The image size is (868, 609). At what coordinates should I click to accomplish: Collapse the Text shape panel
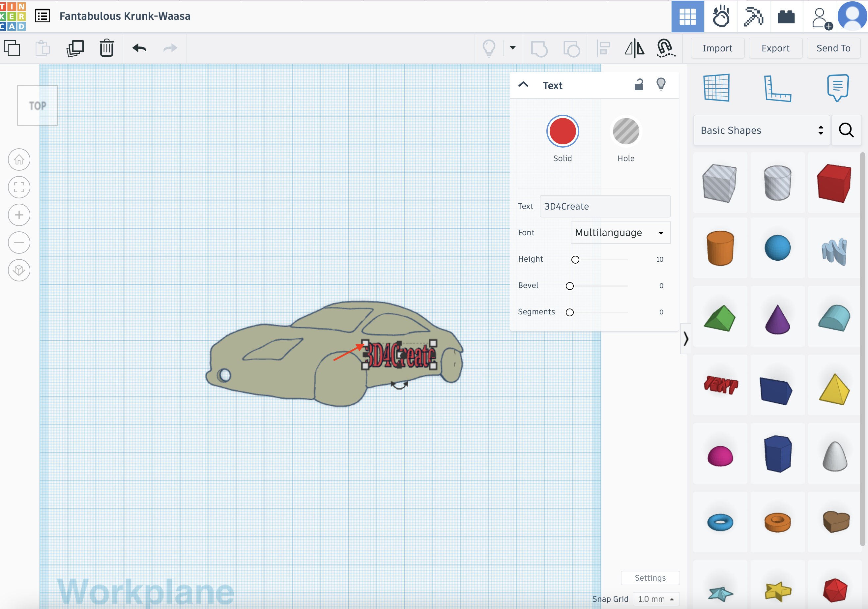pyautogui.click(x=523, y=85)
